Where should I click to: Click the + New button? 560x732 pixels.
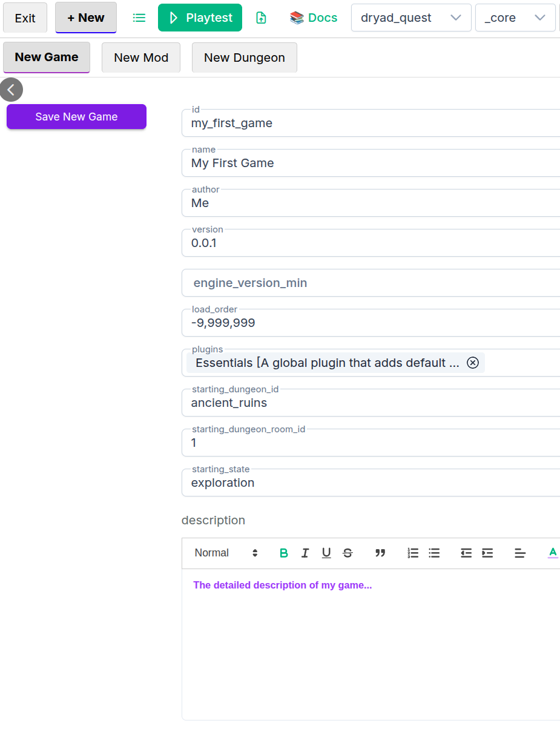tap(86, 18)
